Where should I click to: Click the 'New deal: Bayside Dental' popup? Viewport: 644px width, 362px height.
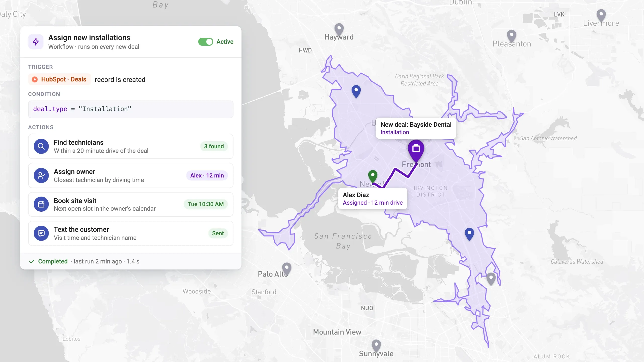point(416,128)
